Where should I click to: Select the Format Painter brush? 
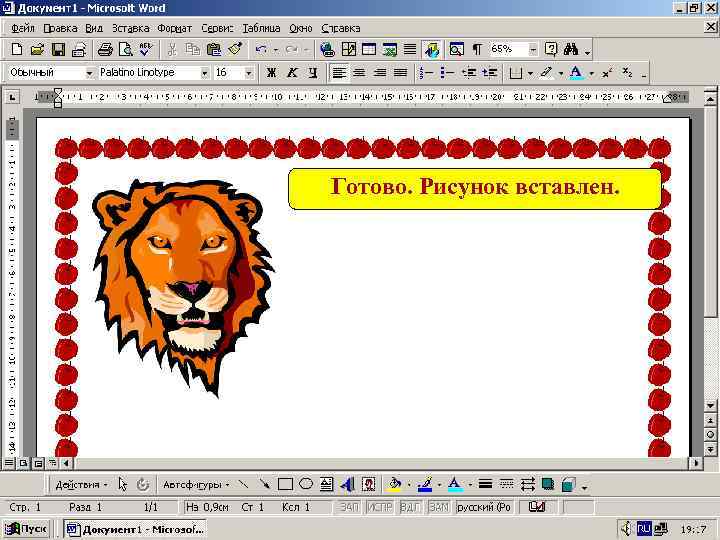tap(235, 49)
